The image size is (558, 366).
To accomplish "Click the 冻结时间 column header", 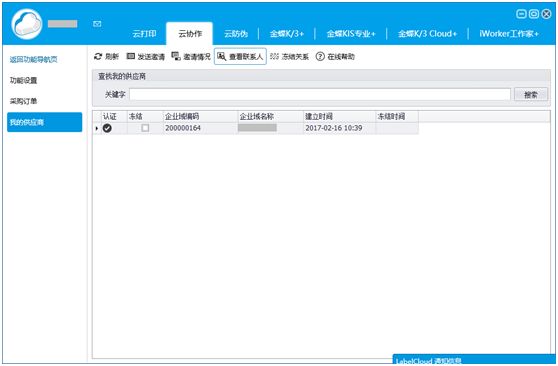I will tap(397, 116).
